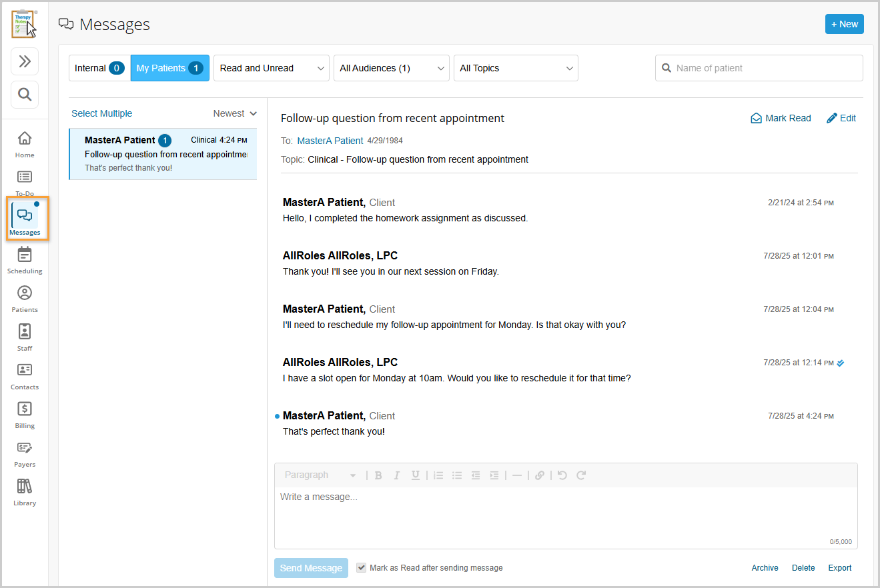880x588 pixels.
Task: Apply bold formatting in the message editor
Action: tap(378, 475)
